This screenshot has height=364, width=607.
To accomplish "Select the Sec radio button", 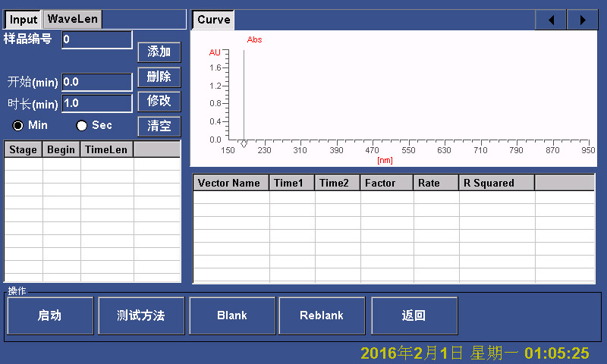I will click(x=82, y=125).
